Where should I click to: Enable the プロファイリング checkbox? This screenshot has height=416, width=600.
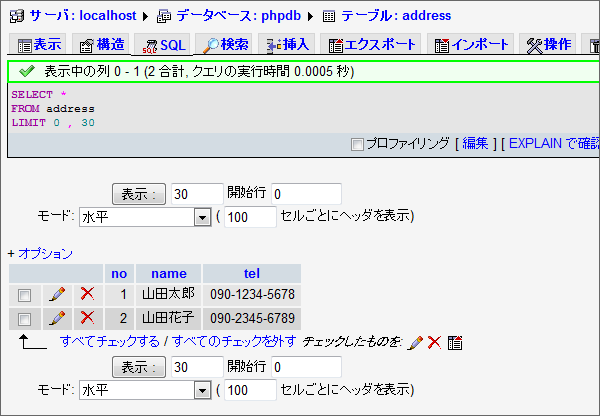point(357,145)
